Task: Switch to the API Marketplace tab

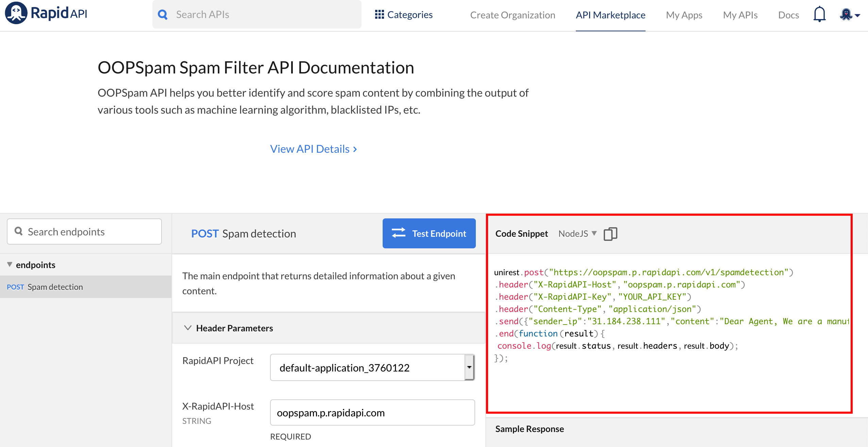Action: click(x=611, y=15)
